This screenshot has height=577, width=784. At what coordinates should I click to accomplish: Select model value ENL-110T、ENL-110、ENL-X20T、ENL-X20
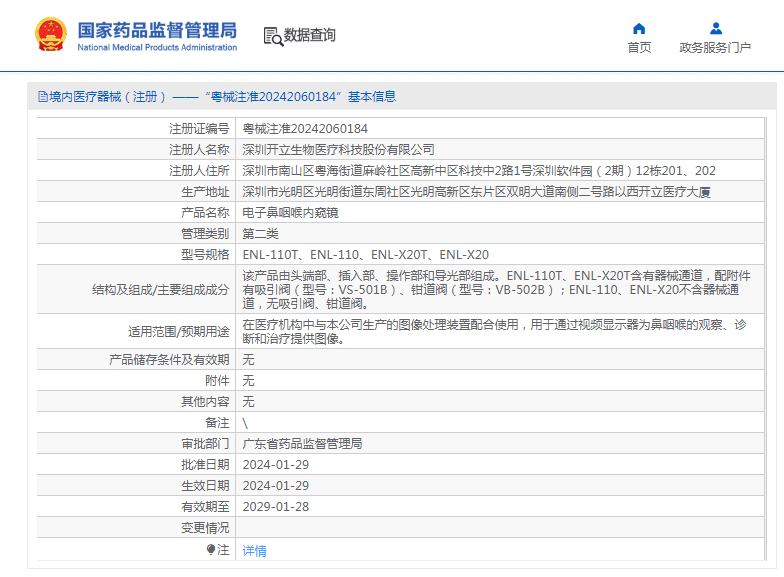(x=366, y=254)
